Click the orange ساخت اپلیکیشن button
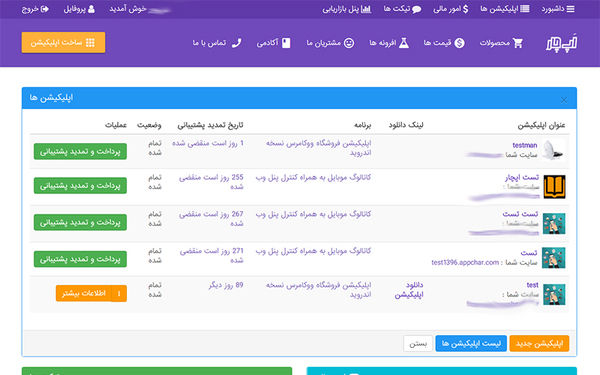 pos(63,42)
